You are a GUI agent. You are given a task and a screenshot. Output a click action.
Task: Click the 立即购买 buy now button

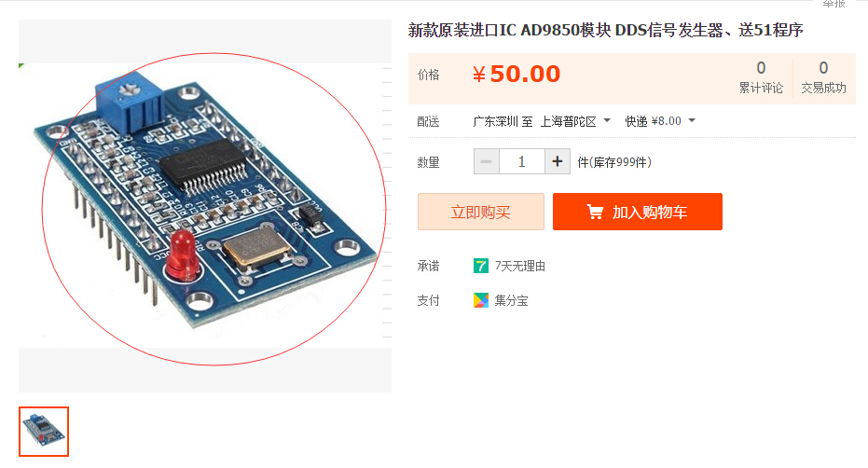pyautogui.click(x=480, y=212)
